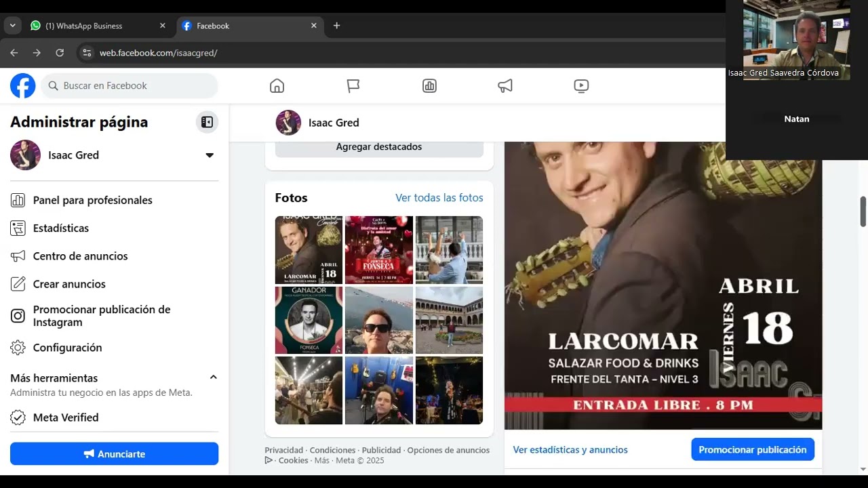Viewport: 868px width, 488px height.
Task: Open the Cookies footer link
Action: coord(293,460)
